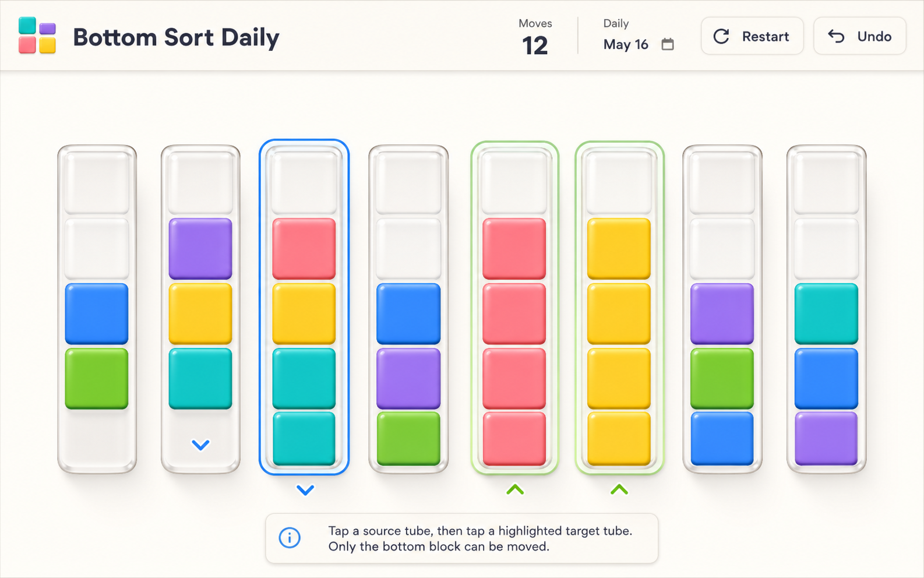Select first tube with blue and green blocks
This screenshot has height=578, width=924.
pos(97,309)
